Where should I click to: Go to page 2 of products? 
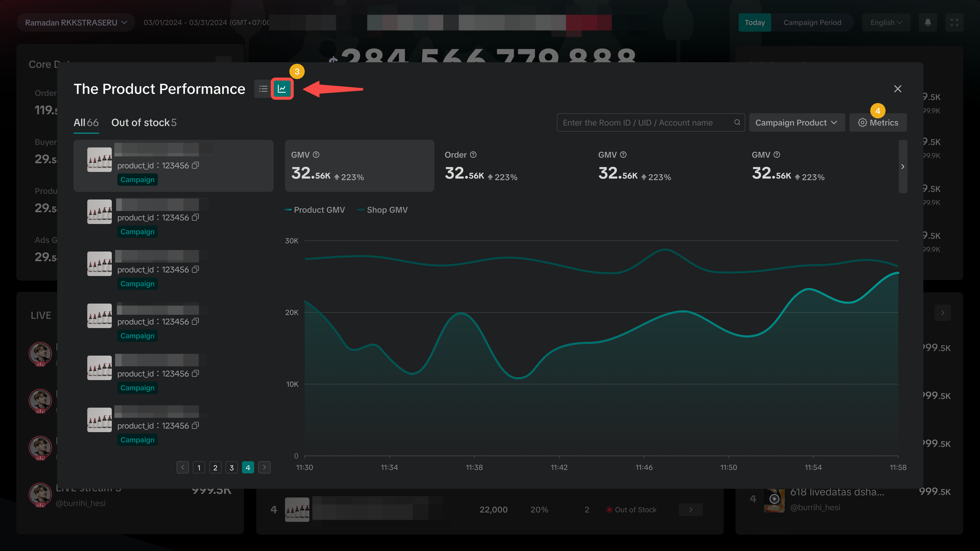click(215, 467)
